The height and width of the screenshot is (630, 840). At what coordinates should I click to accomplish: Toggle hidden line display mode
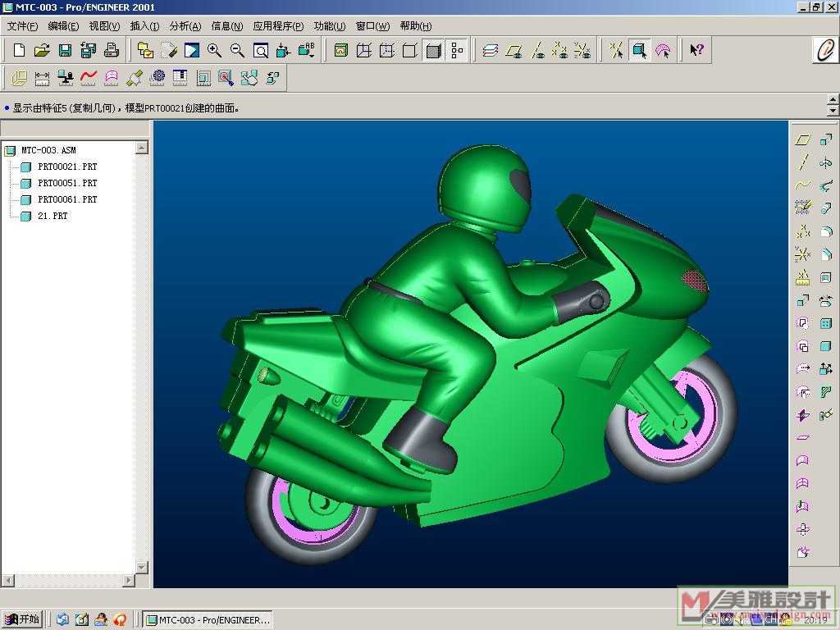(387, 50)
